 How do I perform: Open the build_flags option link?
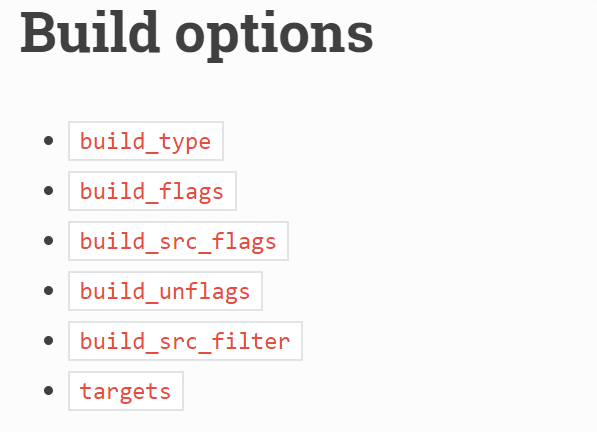point(152,191)
